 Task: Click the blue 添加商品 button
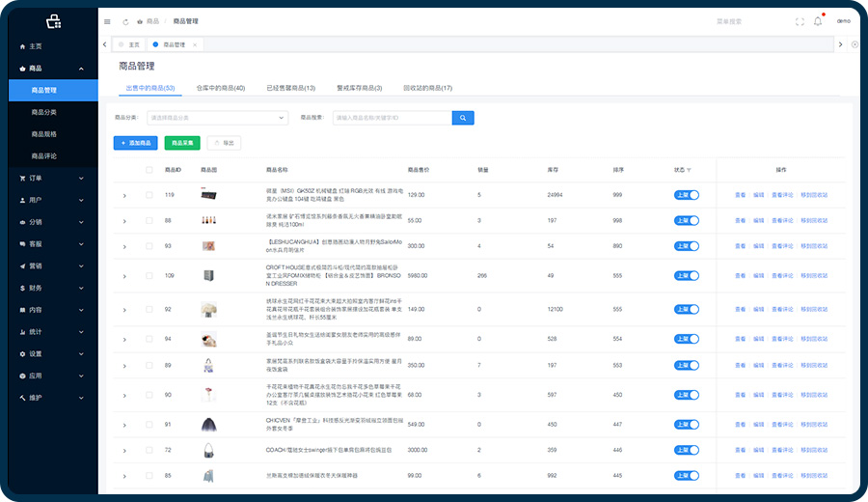tap(135, 143)
